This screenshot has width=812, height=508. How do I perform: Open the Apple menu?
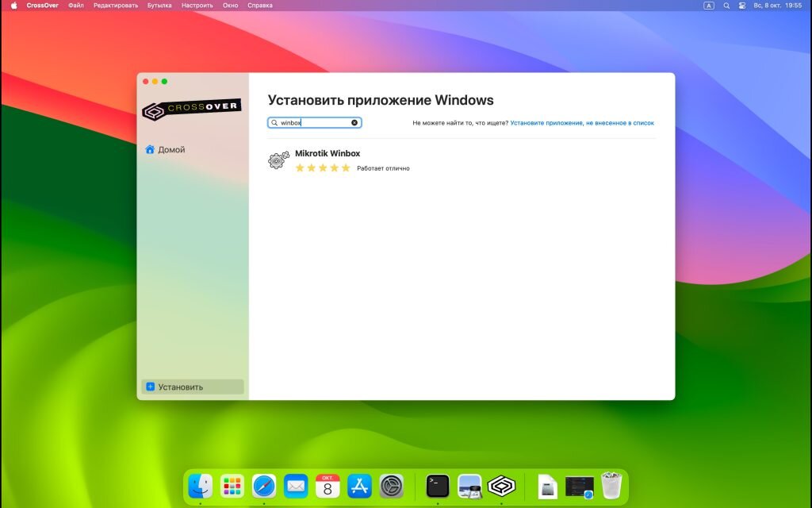(14, 6)
